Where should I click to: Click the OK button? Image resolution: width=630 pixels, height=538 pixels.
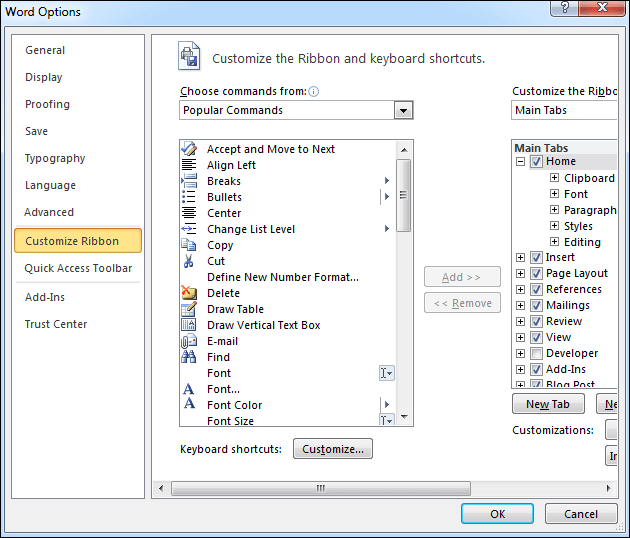tap(497, 513)
